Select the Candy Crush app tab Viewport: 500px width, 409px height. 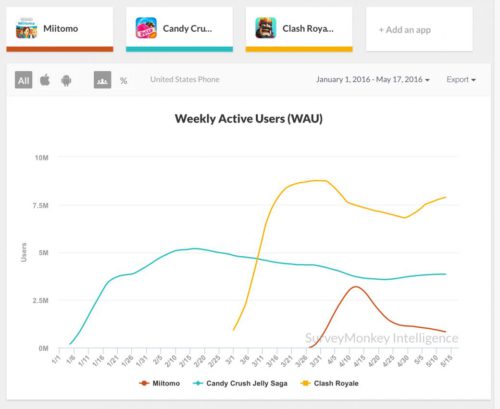pyautogui.click(x=179, y=29)
